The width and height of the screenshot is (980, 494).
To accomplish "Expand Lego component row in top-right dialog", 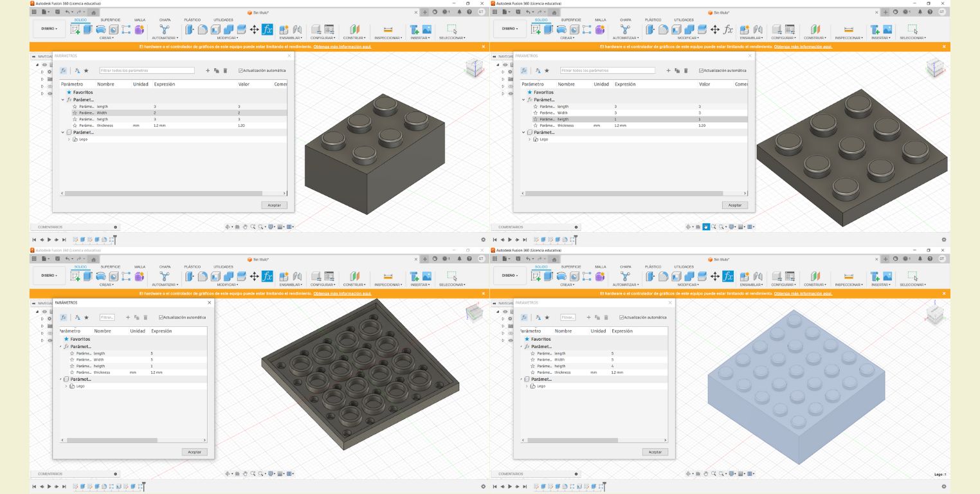I will (x=529, y=139).
